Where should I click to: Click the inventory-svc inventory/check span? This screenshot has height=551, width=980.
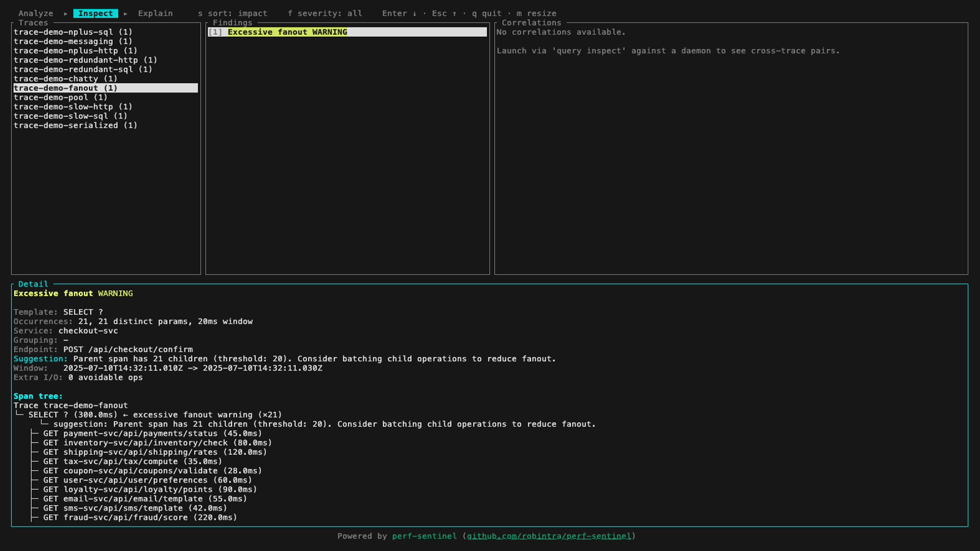(157, 443)
